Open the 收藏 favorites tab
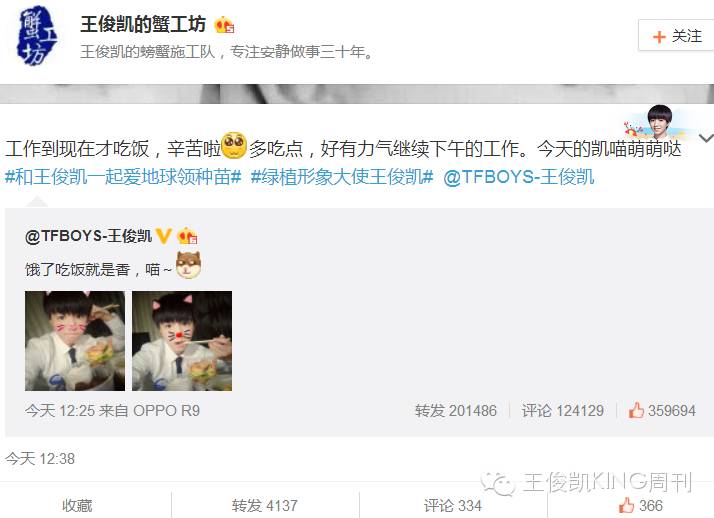The image size is (714, 518). point(77,505)
